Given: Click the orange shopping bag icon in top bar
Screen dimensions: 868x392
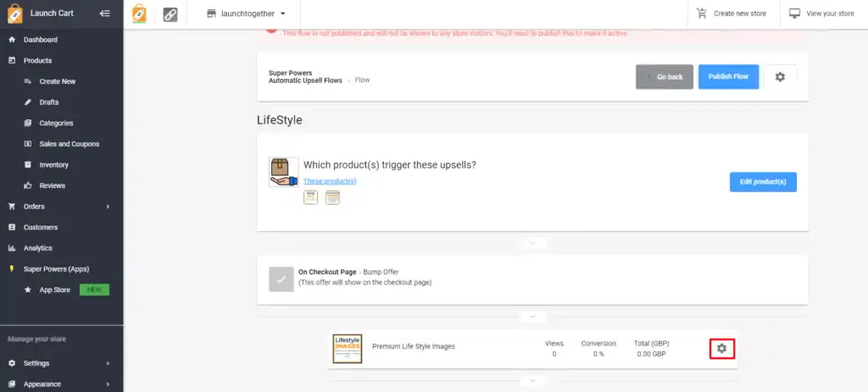Looking at the screenshot, I should (x=140, y=14).
